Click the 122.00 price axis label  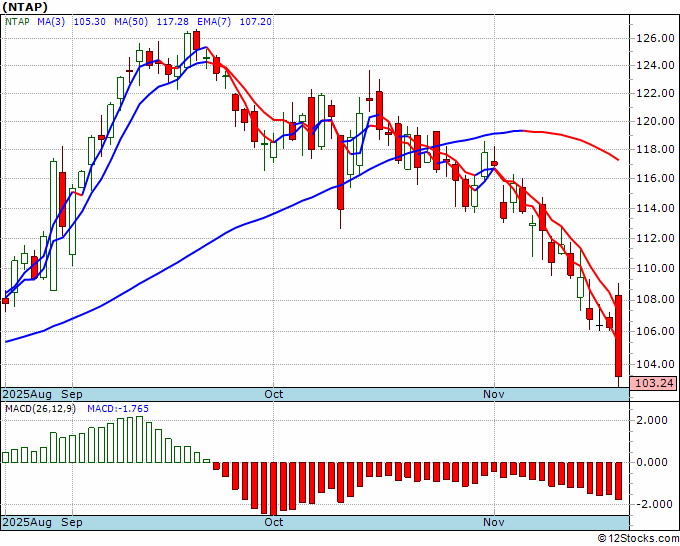(655, 93)
